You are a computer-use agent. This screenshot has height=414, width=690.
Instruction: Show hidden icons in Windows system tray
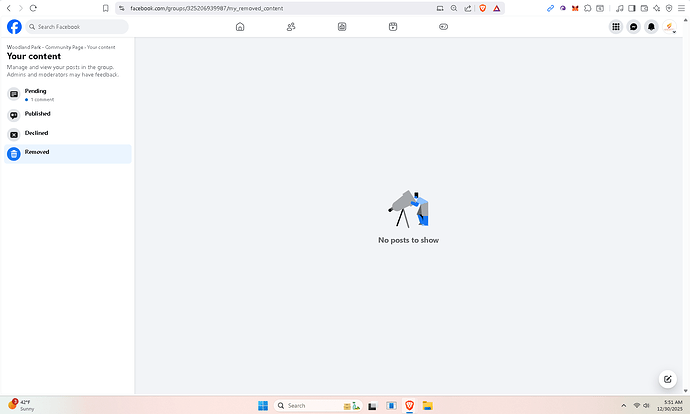[x=625, y=405]
